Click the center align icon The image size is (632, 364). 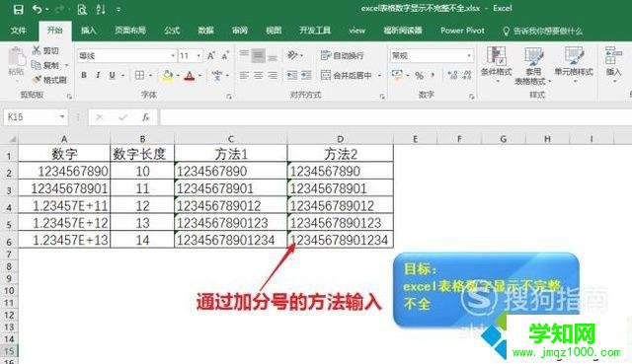[x=259, y=75]
